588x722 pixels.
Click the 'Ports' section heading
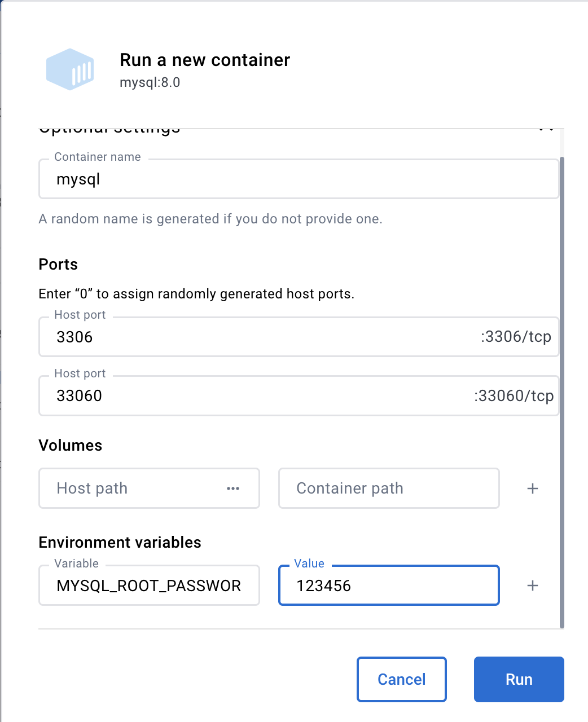[58, 265]
